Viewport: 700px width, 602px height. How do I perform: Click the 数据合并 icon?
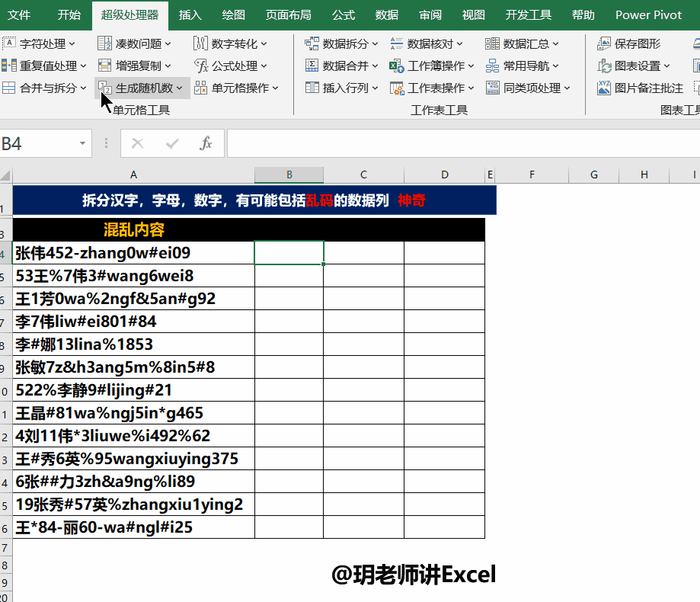(312, 66)
